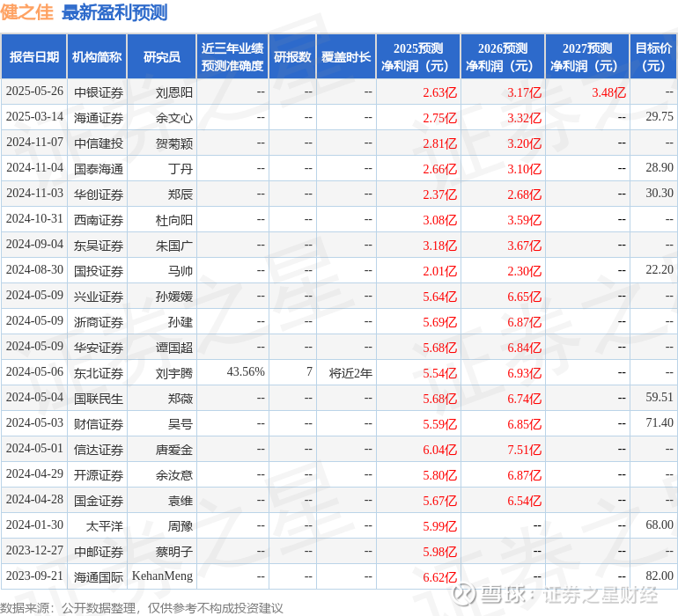Select the 浙商证券 cell
The height and width of the screenshot is (616, 678).
point(99,322)
